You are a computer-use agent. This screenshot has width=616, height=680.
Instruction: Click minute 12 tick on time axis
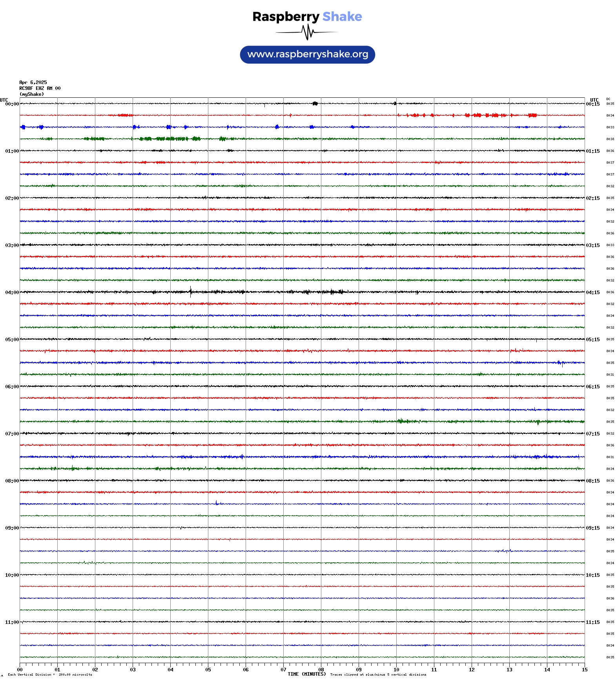pyautogui.click(x=472, y=670)
